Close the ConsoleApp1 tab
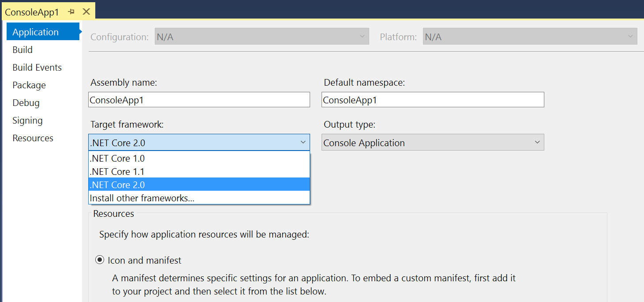 tap(86, 12)
